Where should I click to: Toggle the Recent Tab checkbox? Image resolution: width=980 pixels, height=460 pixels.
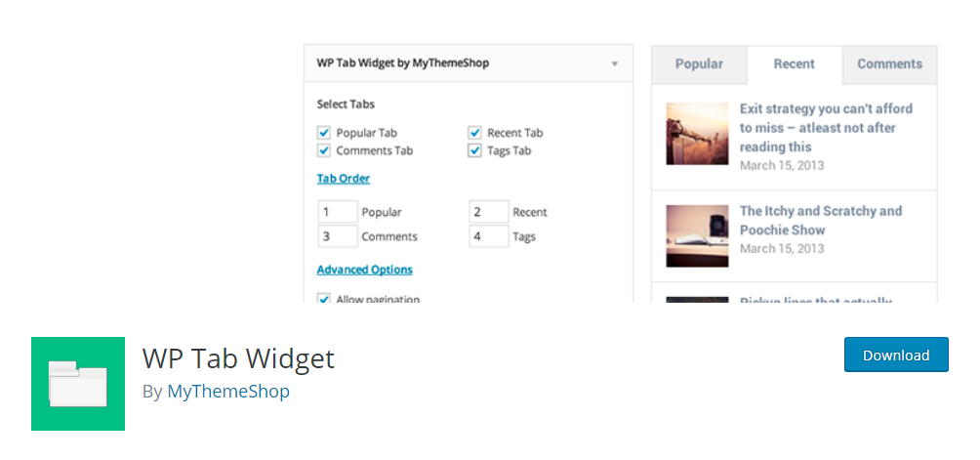click(475, 133)
